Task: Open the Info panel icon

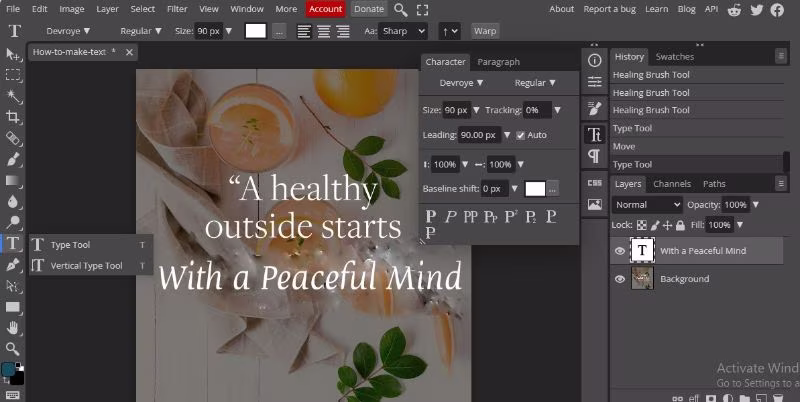Action: pyautogui.click(x=594, y=61)
